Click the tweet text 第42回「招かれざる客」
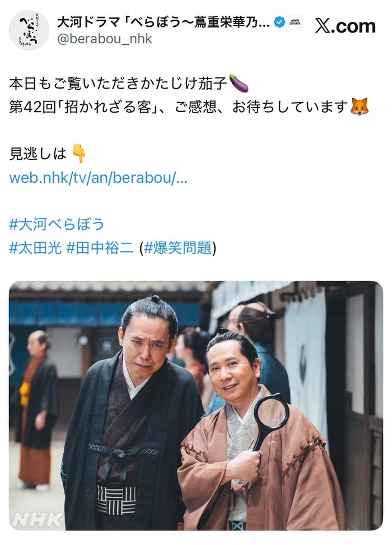392x545 pixels. [x=81, y=107]
